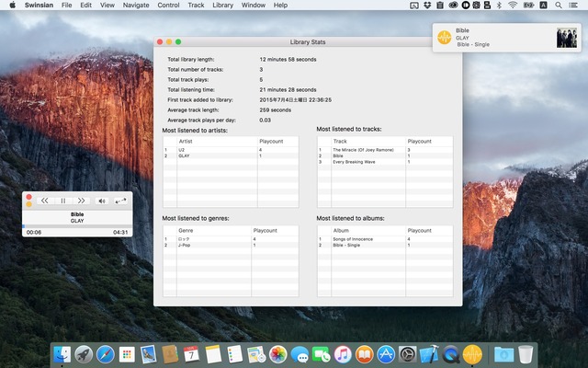Open Launchpad rocket icon in Dock

[x=84, y=354]
